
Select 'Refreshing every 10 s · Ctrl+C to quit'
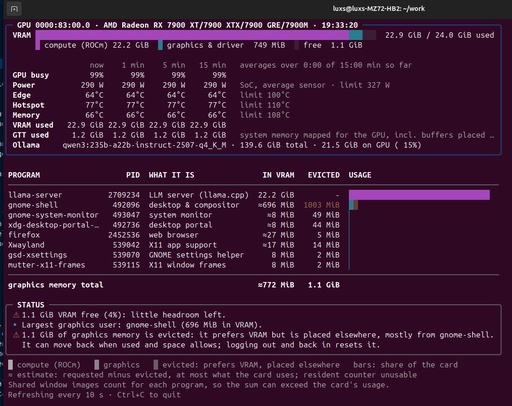(x=94, y=395)
